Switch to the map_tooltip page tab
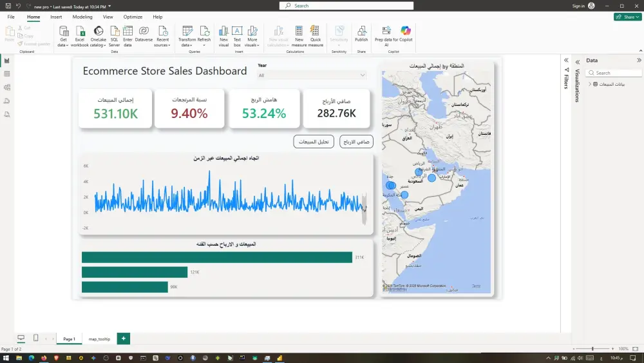Viewport: 644px width, 363px height. pyautogui.click(x=99, y=338)
